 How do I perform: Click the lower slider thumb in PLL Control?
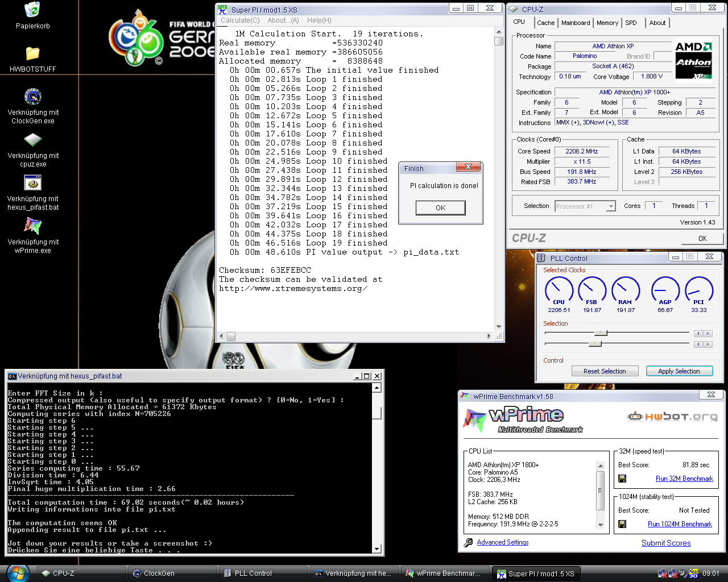(x=595, y=344)
